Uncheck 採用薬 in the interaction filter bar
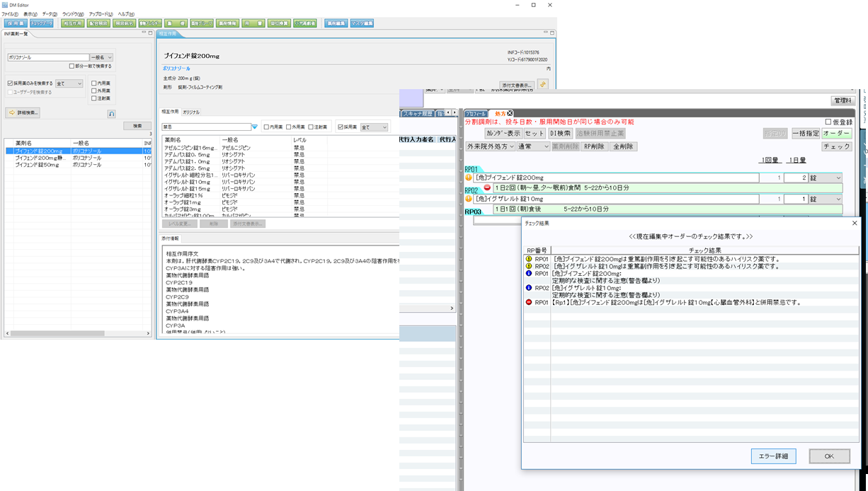868x491 pixels. [x=341, y=127]
